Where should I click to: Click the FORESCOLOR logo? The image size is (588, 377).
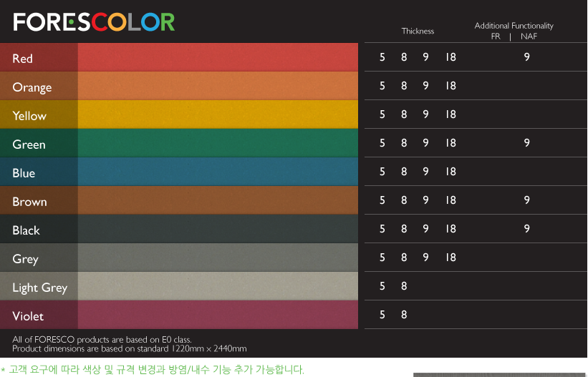(94, 22)
